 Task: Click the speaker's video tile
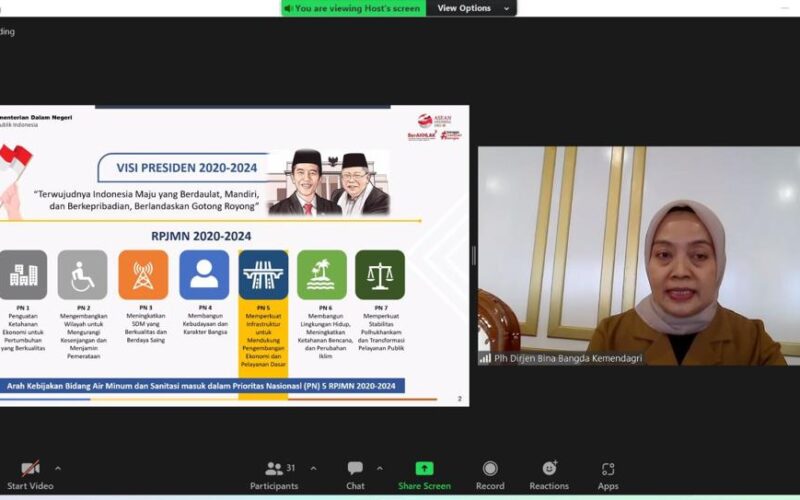click(639, 256)
